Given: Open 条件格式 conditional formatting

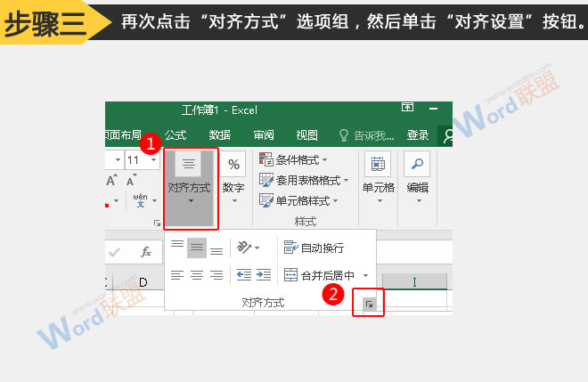Looking at the screenshot, I should pos(293,159).
